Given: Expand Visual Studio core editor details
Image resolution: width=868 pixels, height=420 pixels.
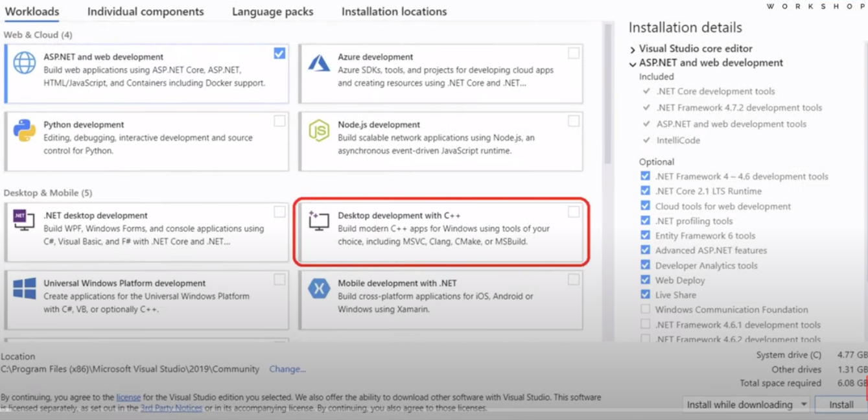Looking at the screenshot, I should [633, 49].
